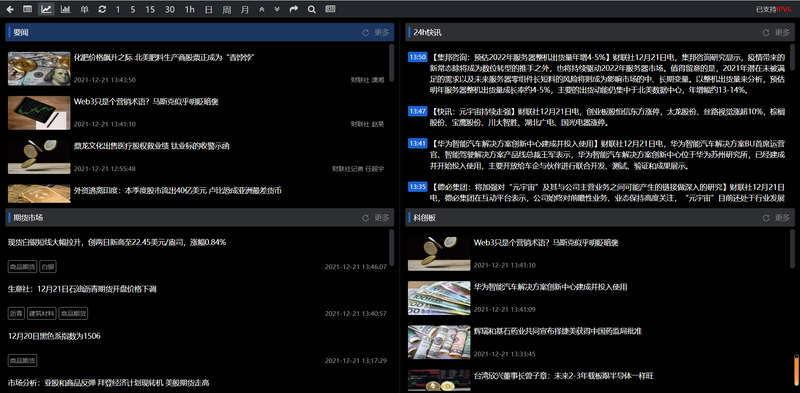Open 华为智能汽车 headline in 科创板
The width and height of the screenshot is (800, 393).
coord(551,287)
